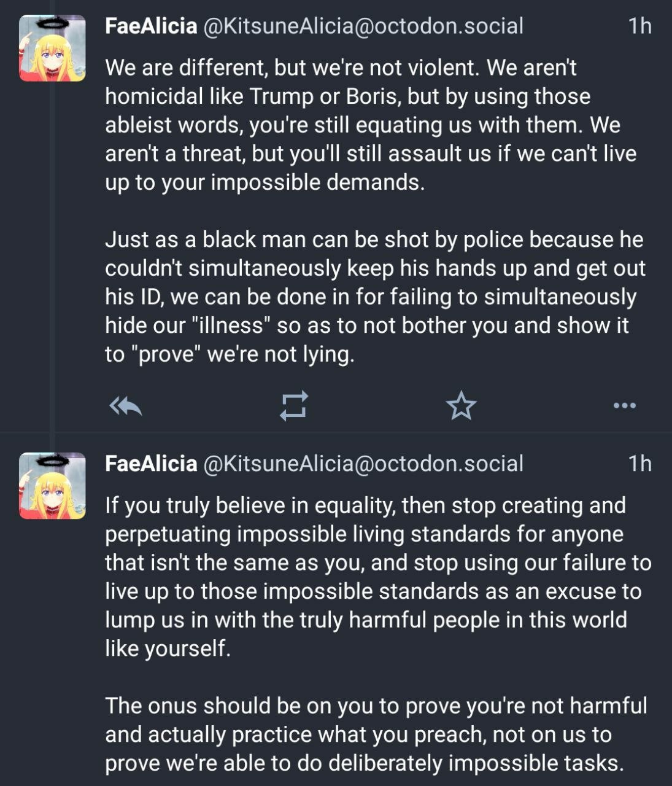Click the text line 'to "prove" we're not lying.'
Image resolution: width=672 pixels, height=786 pixels.
230,354
